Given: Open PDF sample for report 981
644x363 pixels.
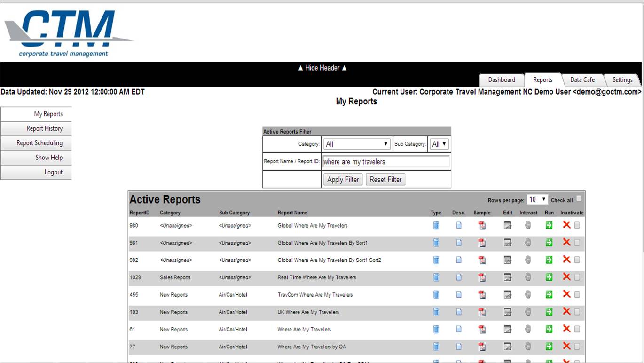Looking at the screenshot, I should 482,243.
